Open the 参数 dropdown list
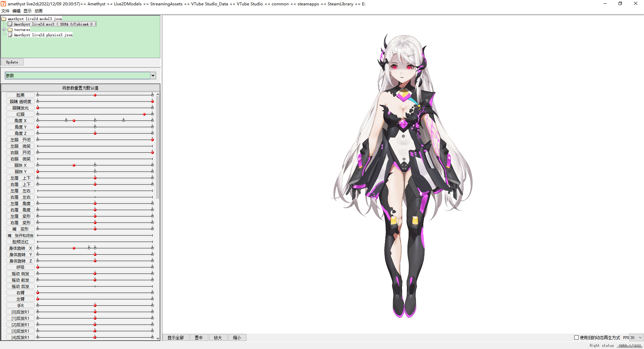 pyautogui.click(x=153, y=75)
